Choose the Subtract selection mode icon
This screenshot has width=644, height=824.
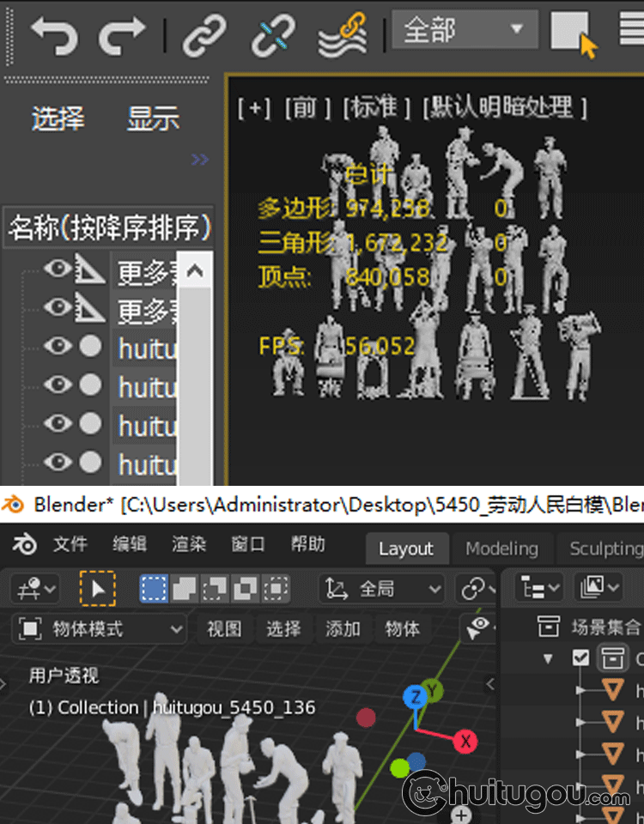click(x=215, y=589)
